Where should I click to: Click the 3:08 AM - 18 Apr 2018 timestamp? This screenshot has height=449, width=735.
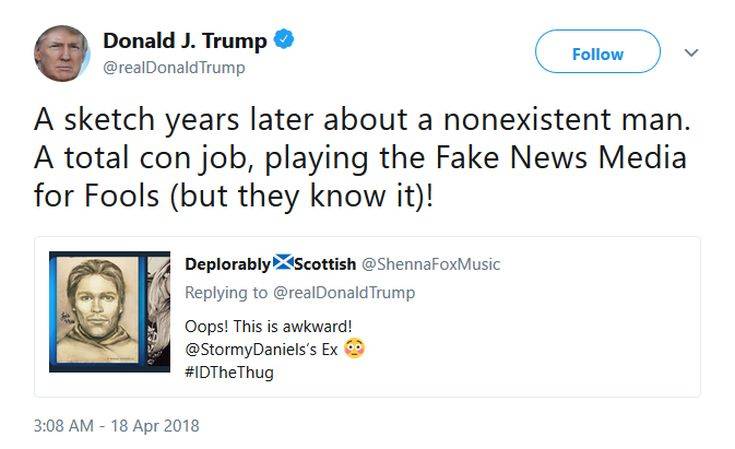(116, 425)
